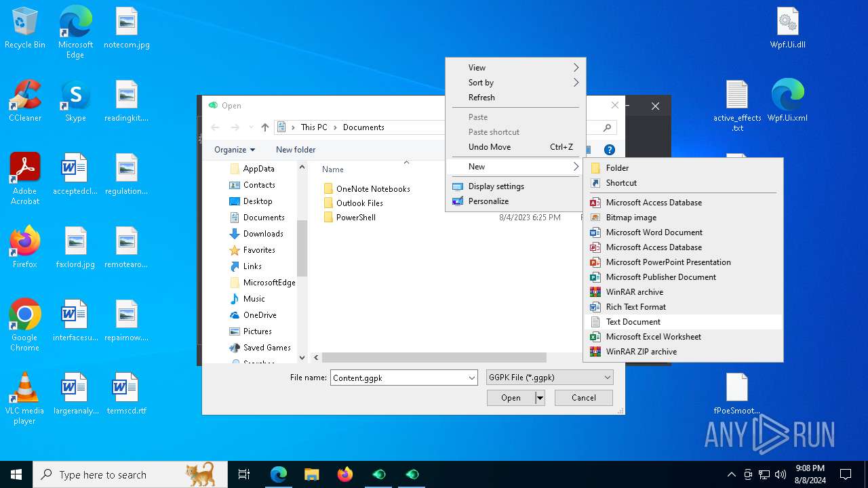Select faxlord.jpg desktop image
Screen dimensions: 868x488
point(75,247)
